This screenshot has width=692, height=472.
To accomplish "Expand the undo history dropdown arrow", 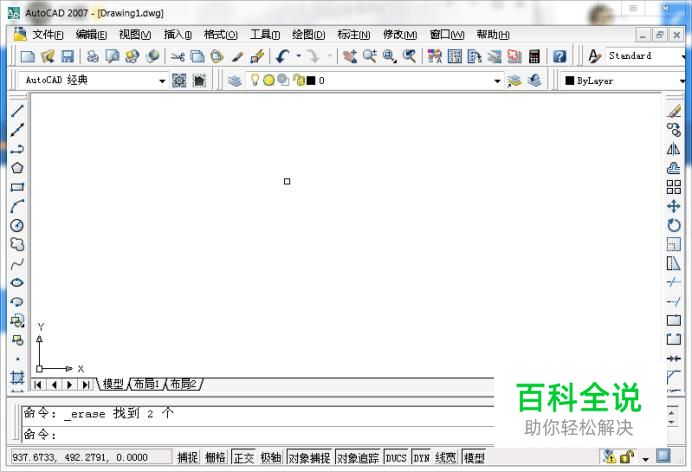I will 299,56.
